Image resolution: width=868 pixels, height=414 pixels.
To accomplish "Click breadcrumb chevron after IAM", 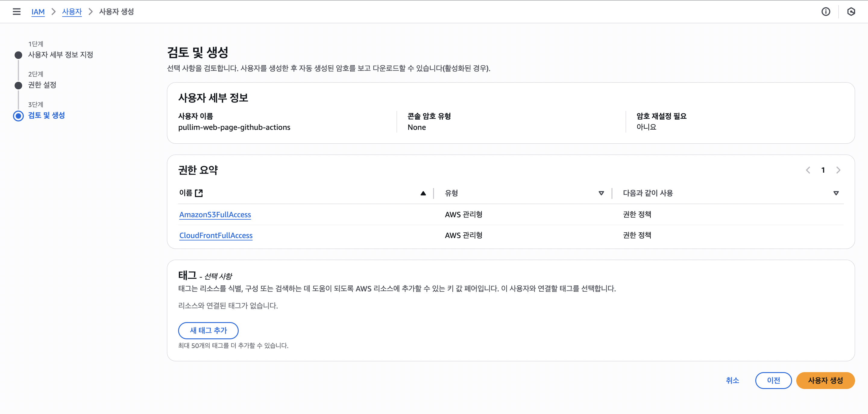I will [53, 12].
